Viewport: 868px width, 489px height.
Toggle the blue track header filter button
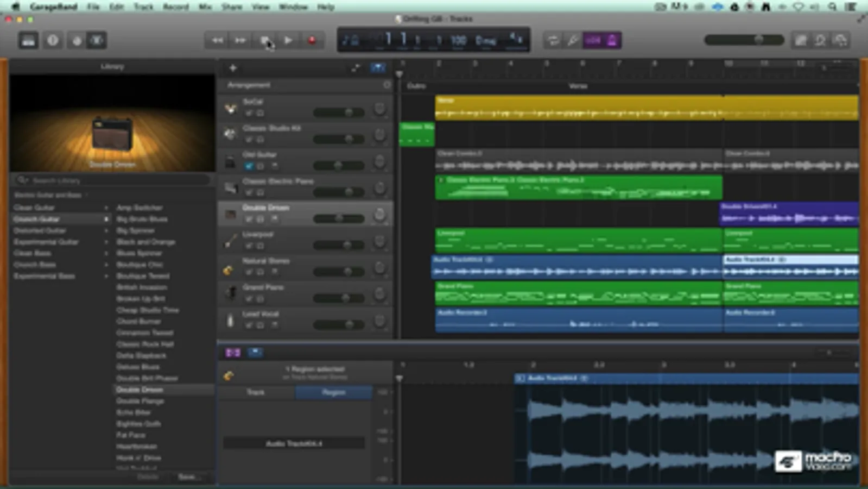[378, 68]
